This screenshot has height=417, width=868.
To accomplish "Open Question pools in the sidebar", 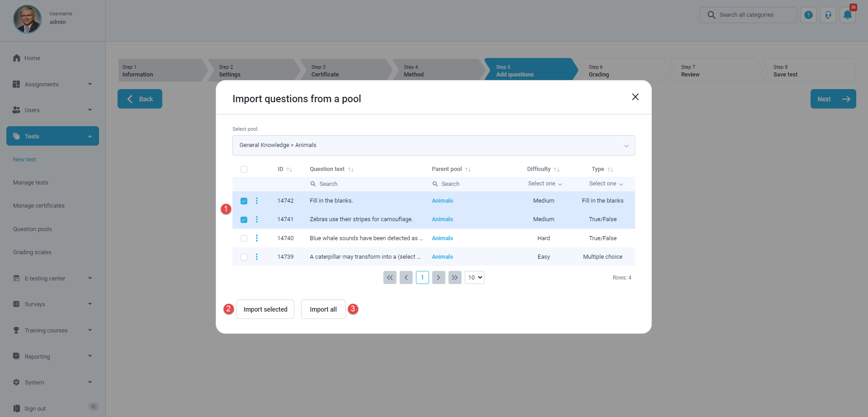I will (33, 229).
